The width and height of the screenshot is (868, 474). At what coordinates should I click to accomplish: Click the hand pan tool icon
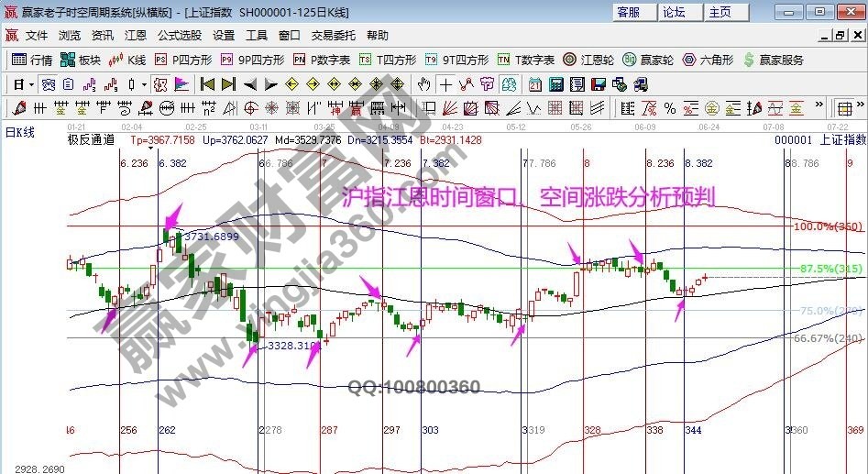point(423,84)
